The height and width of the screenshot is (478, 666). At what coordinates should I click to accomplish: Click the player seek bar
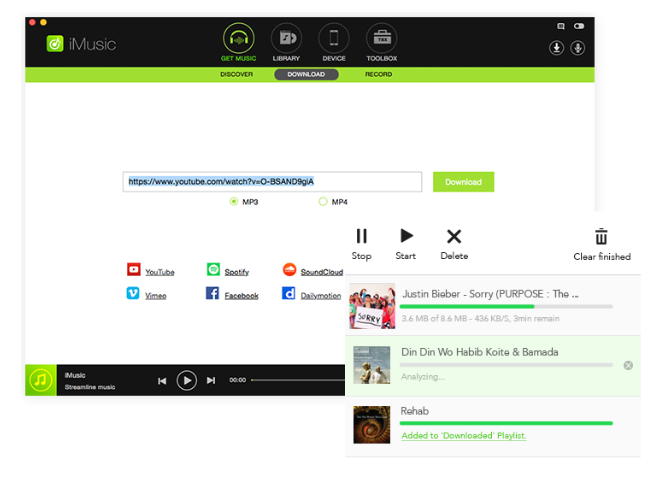point(298,380)
